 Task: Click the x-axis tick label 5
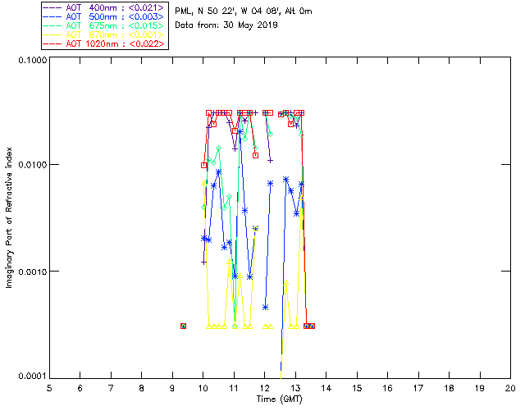pos(49,387)
